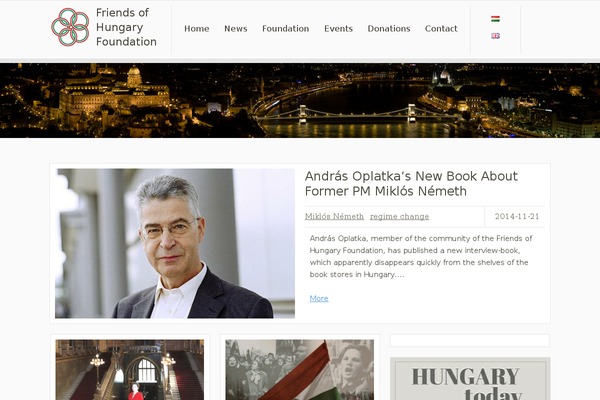Image resolution: width=600 pixels, height=400 pixels.
Task: Click the Friends of Hungary flower logo
Action: [x=70, y=27]
